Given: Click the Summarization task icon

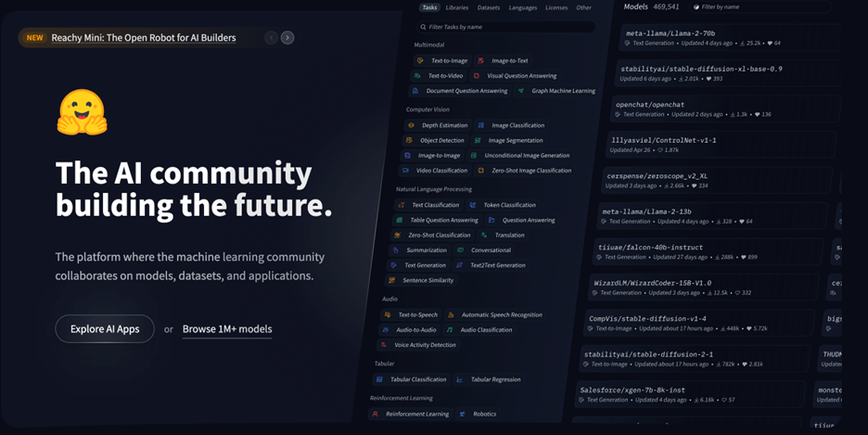Looking at the screenshot, I should click(396, 250).
